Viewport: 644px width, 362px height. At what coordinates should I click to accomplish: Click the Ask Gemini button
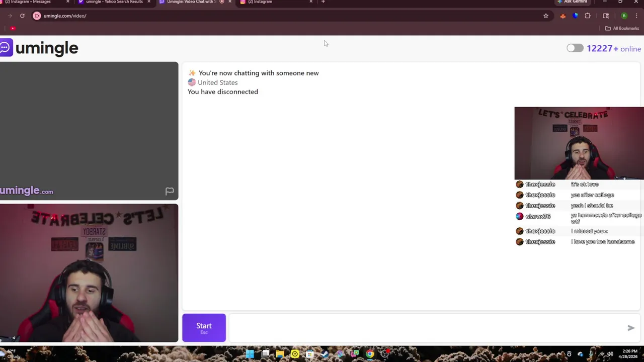click(x=573, y=2)
